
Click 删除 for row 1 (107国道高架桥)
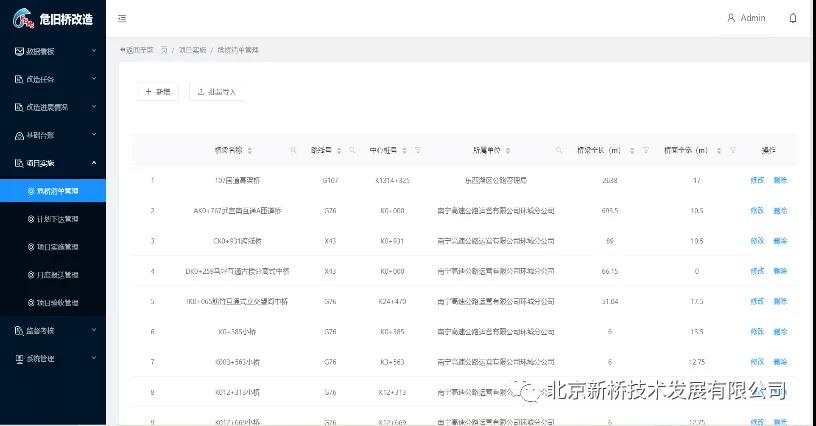780,180
